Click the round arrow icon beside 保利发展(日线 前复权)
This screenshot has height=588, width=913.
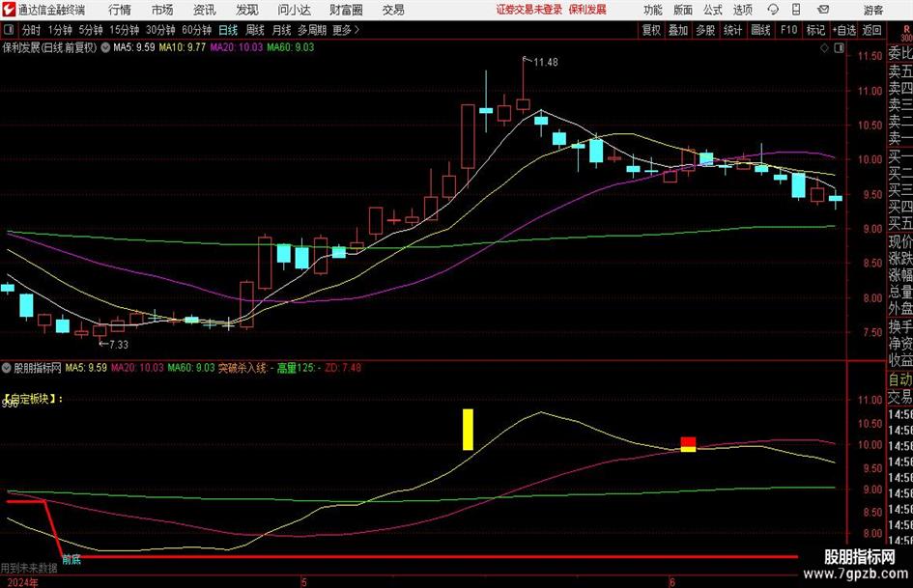coord(105,47)
